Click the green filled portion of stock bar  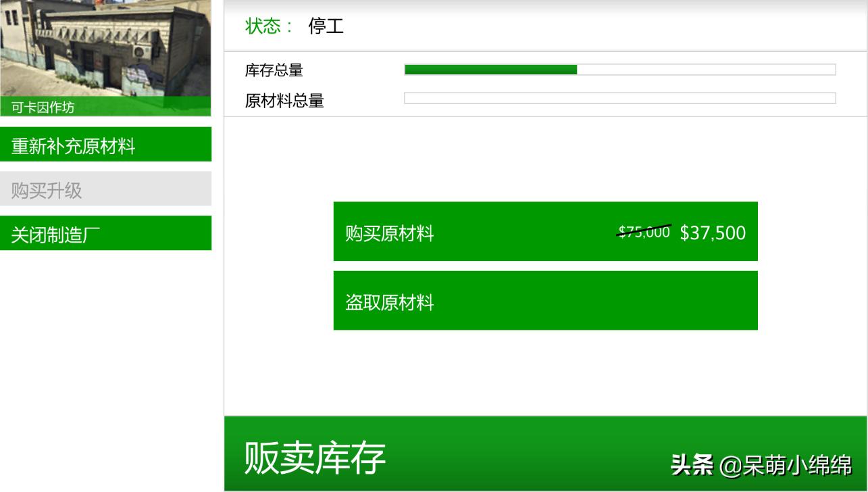click(x=490, y=69)
